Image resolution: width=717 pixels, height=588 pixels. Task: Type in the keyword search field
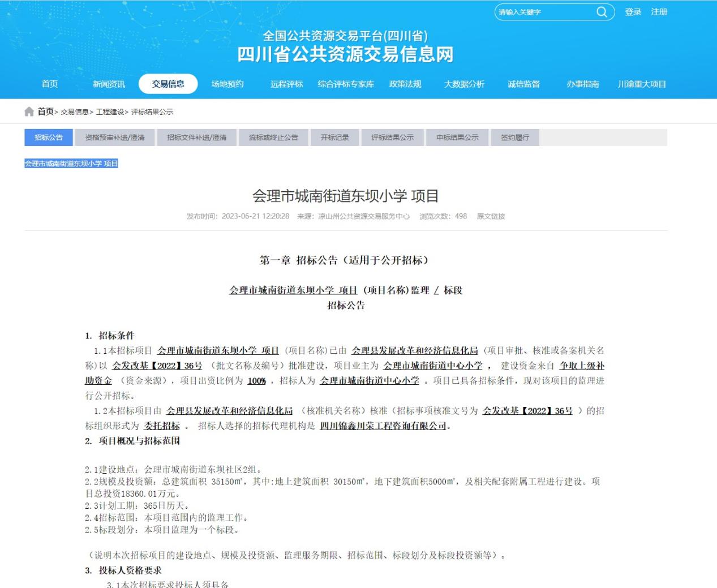543,12
